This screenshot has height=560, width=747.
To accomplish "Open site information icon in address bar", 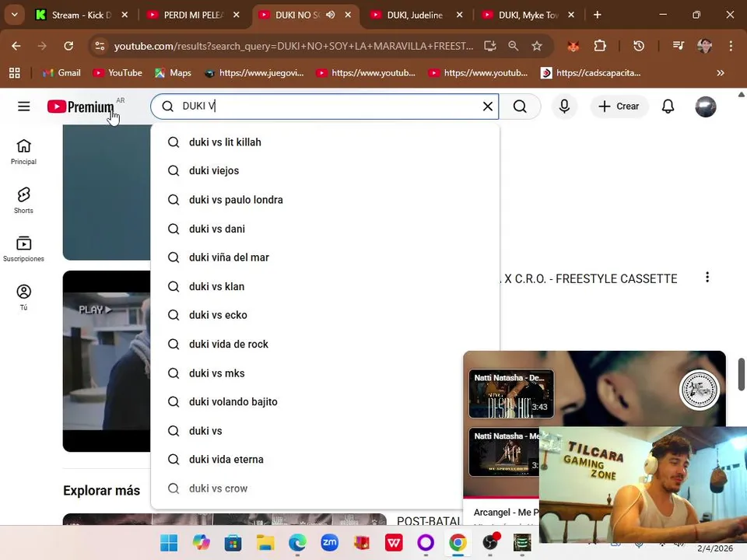I will [100, 46].
